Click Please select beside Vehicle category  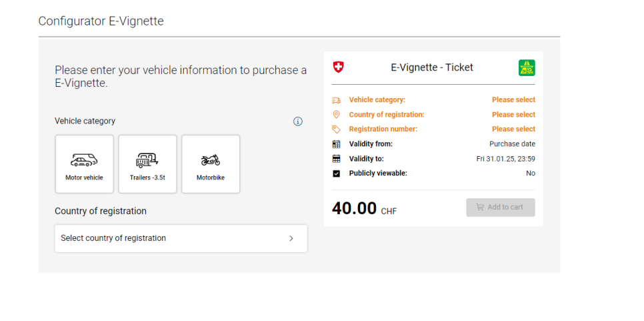(513, 100)
